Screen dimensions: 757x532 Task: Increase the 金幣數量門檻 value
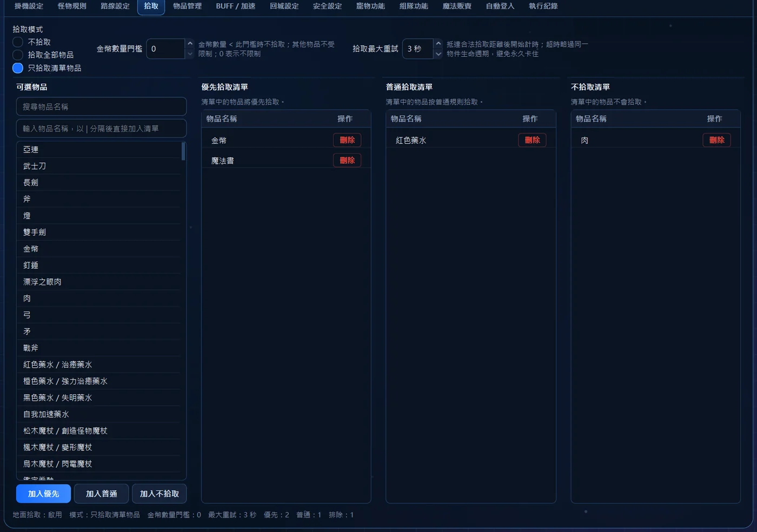(x=190, y=44)
